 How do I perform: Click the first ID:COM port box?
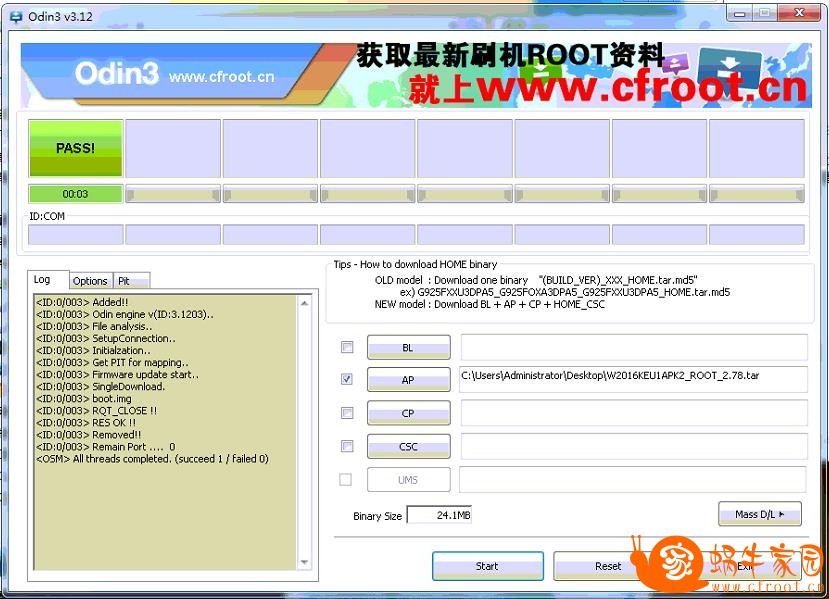[76, 234]
